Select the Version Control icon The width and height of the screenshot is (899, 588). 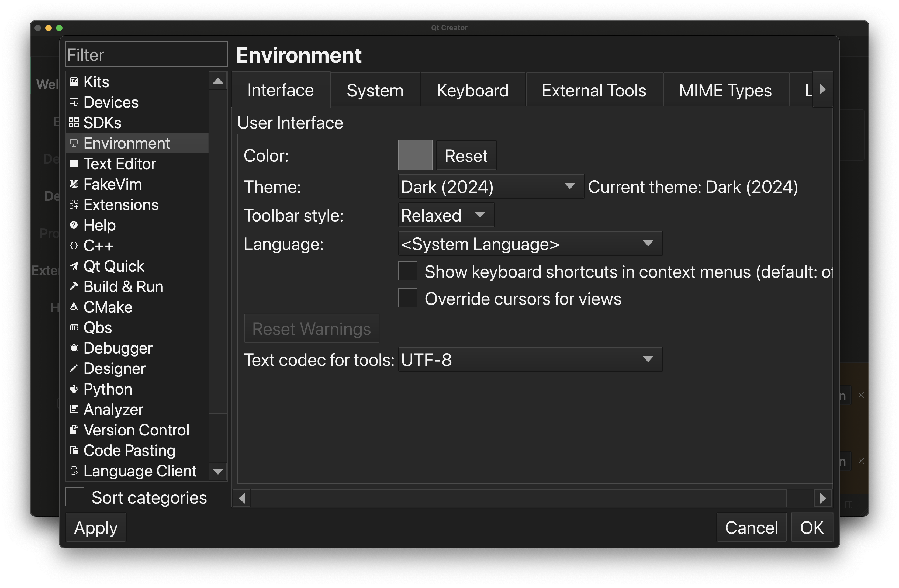[74, 430]
